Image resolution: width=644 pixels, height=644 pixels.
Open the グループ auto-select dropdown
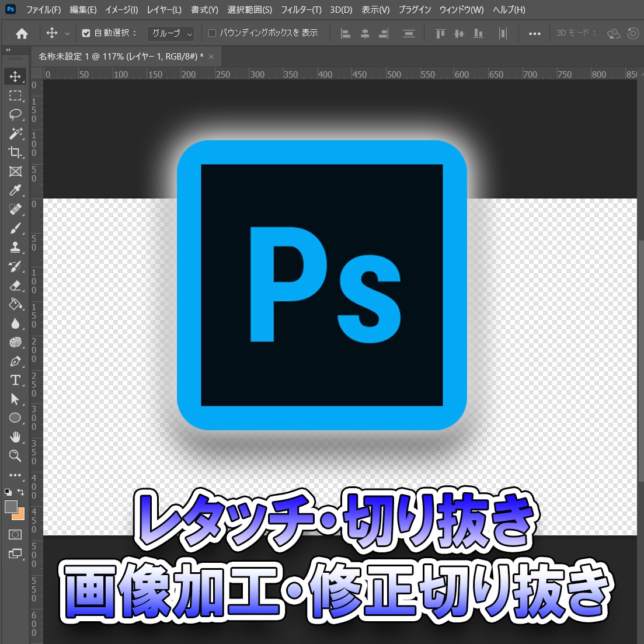tap(171, 34)
